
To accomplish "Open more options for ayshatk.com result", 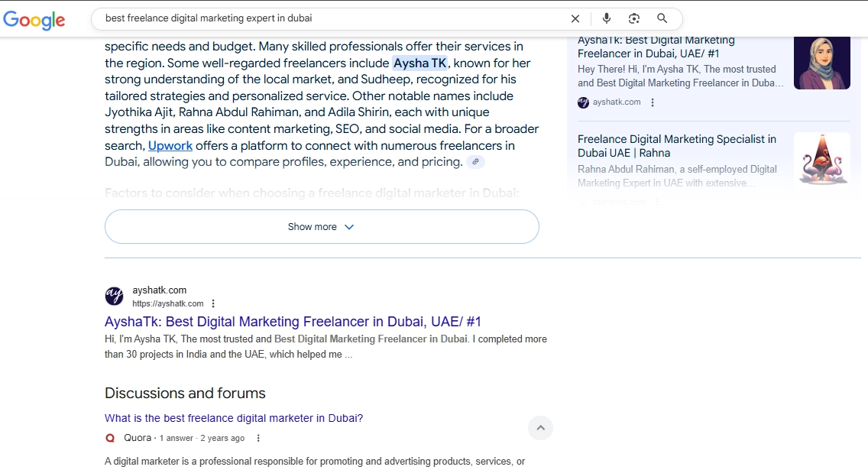I will pos(213,303).
